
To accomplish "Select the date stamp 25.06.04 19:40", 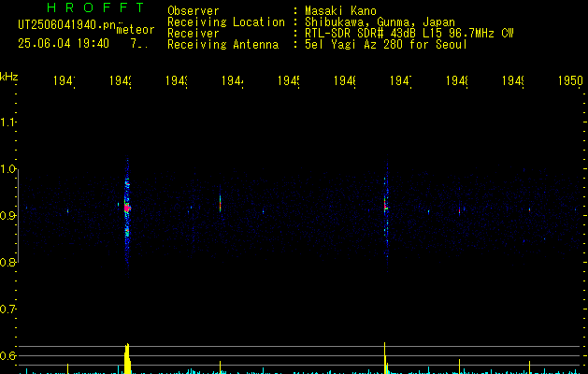I will (64, 44).
